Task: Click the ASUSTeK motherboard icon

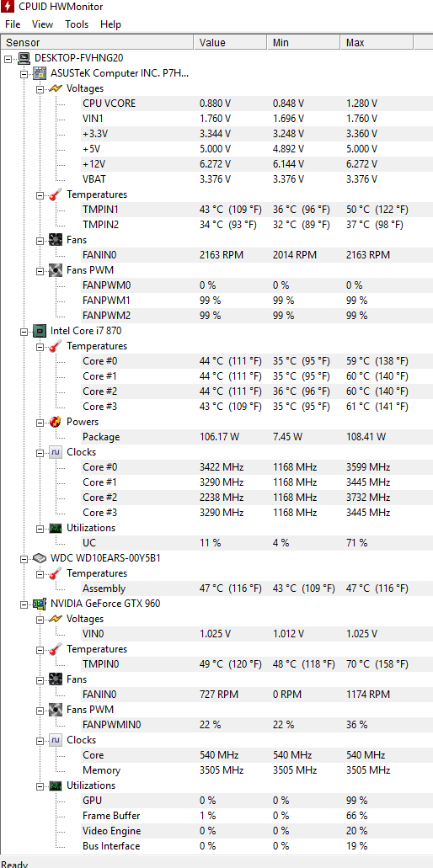Action: point(40,73)
